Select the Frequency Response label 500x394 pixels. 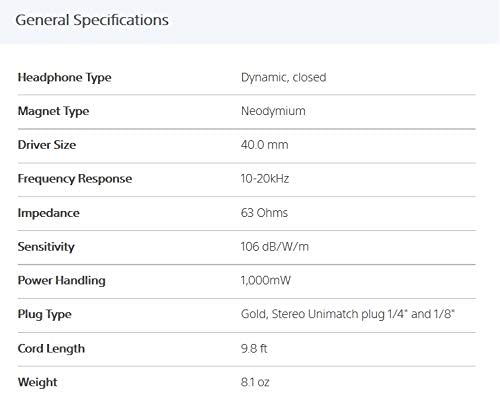(75, 179)
